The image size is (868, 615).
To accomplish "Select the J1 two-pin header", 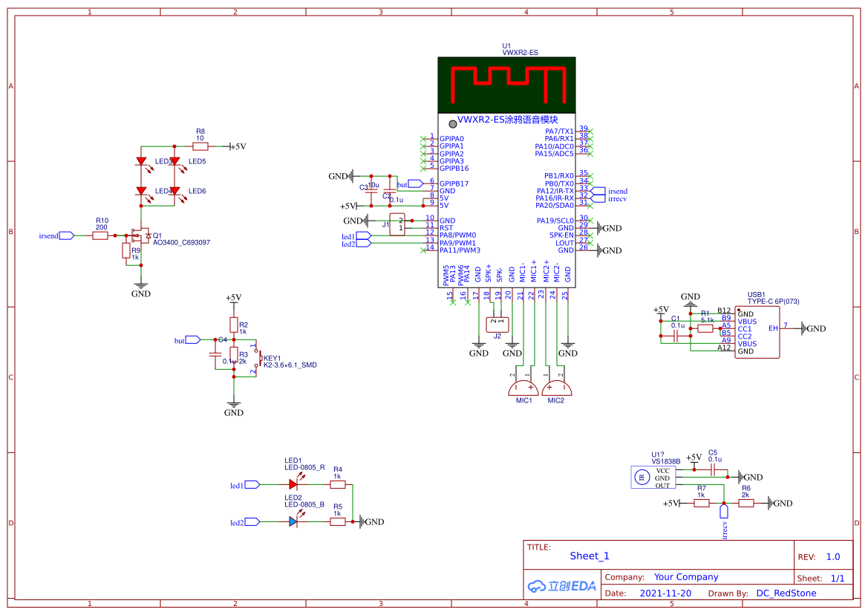I will [x=397, y=224].
